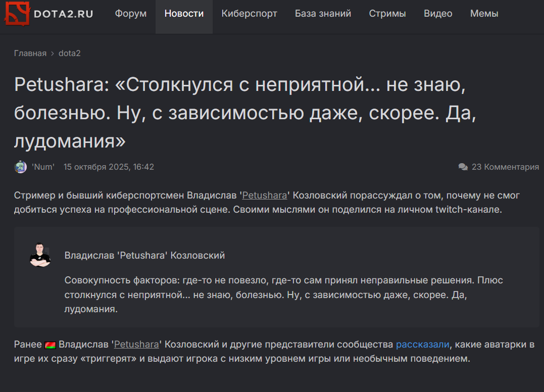Click the Belarus flag icon
Image resolution: width=544 pixels, height=392 pixels.
(51, 345)
